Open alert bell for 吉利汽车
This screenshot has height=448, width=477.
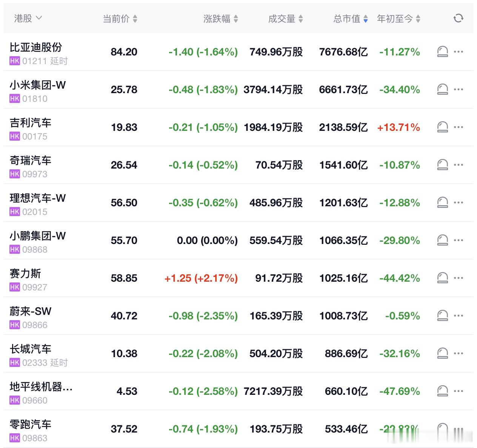tap(442, 127)
